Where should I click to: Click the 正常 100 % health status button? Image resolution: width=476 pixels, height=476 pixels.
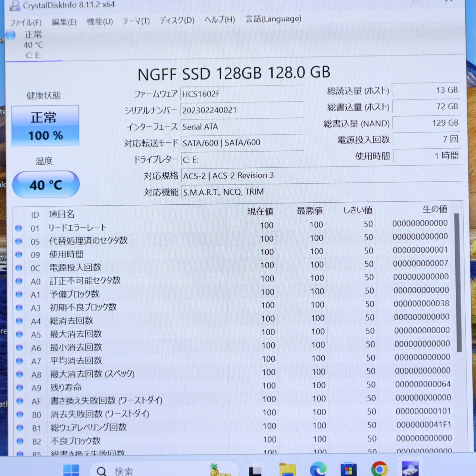pos(45,126)
